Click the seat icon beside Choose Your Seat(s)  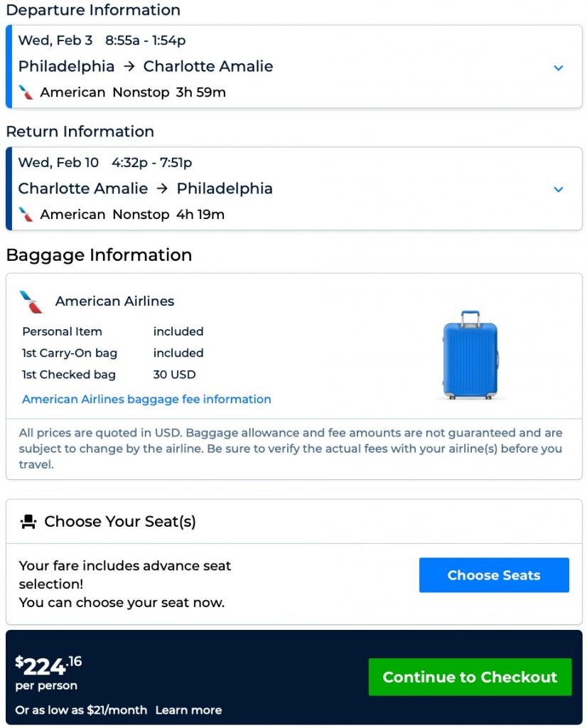(28, 522)
